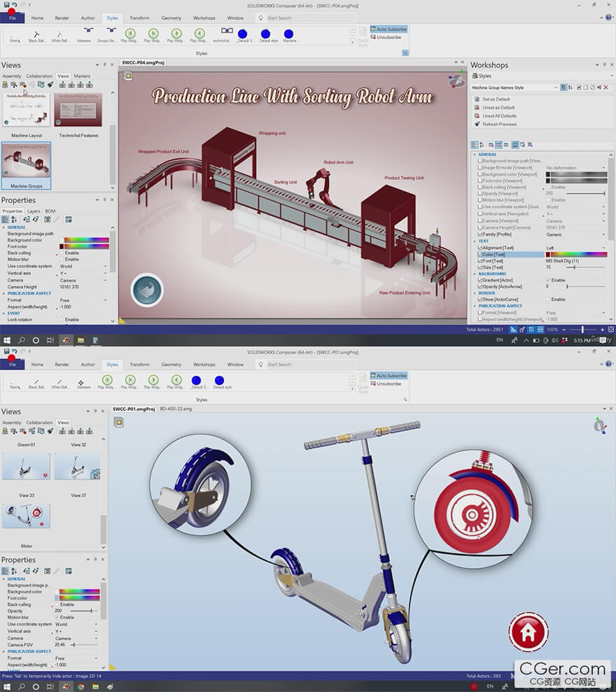Click the red home button in the scooter viewport
Viewport: 616px width, 692px height.
[x=528, y=633]
